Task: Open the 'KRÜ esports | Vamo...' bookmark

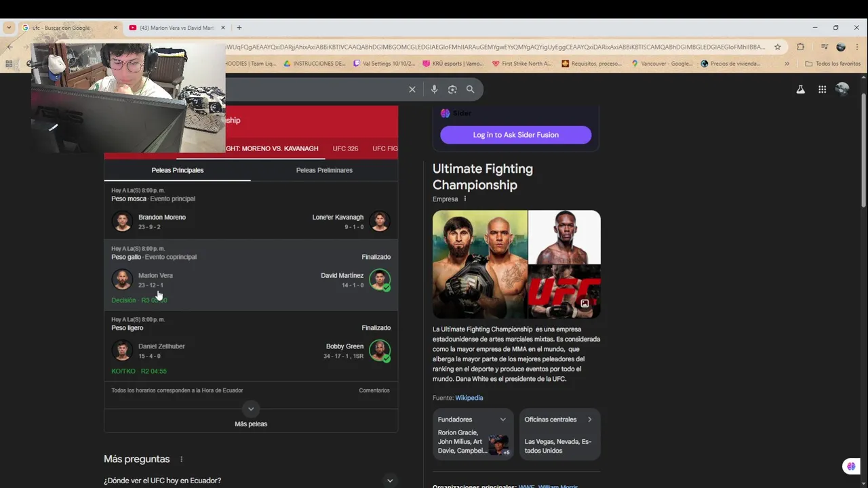Action: [452, 64]
